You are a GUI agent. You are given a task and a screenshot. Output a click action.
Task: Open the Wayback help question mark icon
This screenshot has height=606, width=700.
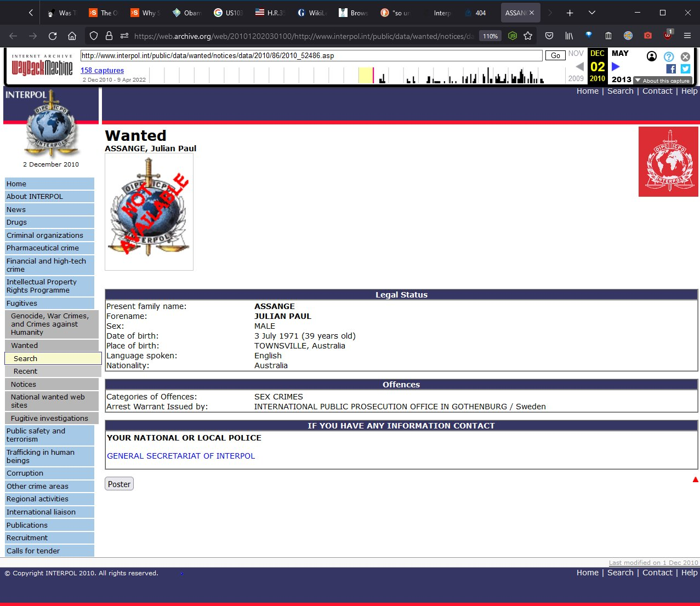[669, 56]
